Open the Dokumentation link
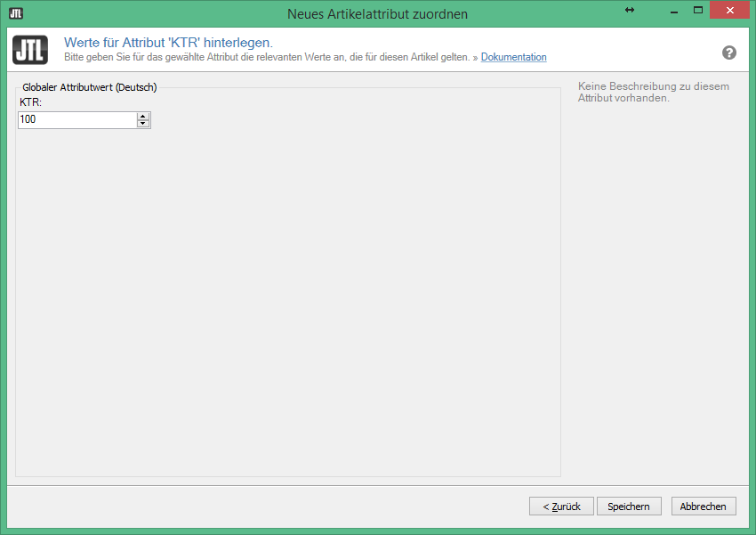This screenshot has height=535, width=756. click(x=513, y=57)
